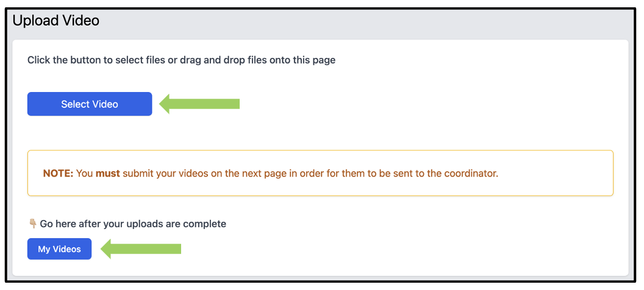The height and width of the screenshot is (290, 644).
Task: Click the bold word "must" in the note
Action: pos(107,174)
